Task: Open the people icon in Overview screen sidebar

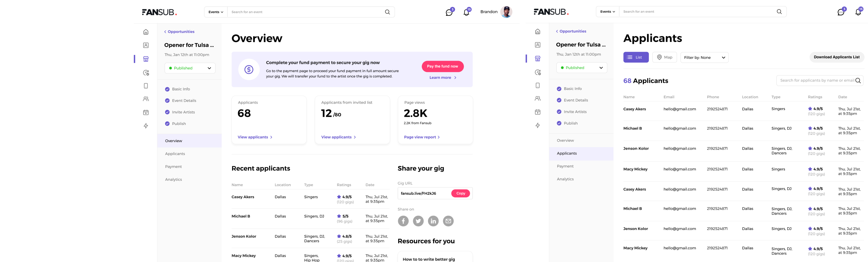Action: (x=146, y=99)
